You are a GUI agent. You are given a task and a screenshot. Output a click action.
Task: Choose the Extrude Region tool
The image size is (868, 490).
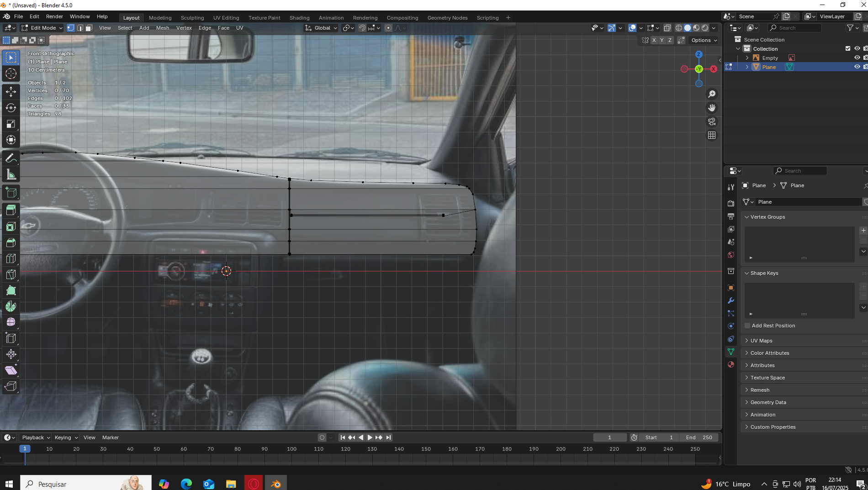pyautogui.click(x=11, y=211)
